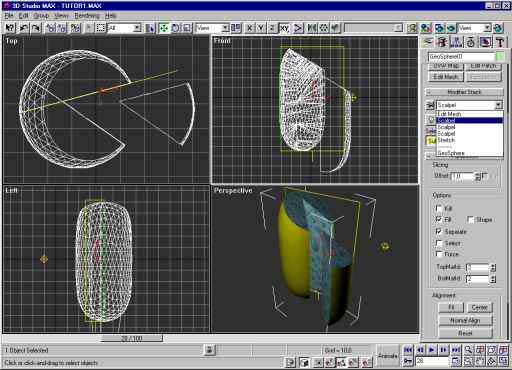Screen dimensions: 512x370
Task: Choose the rectangular Selection Region tool
Action: (100, 28)
